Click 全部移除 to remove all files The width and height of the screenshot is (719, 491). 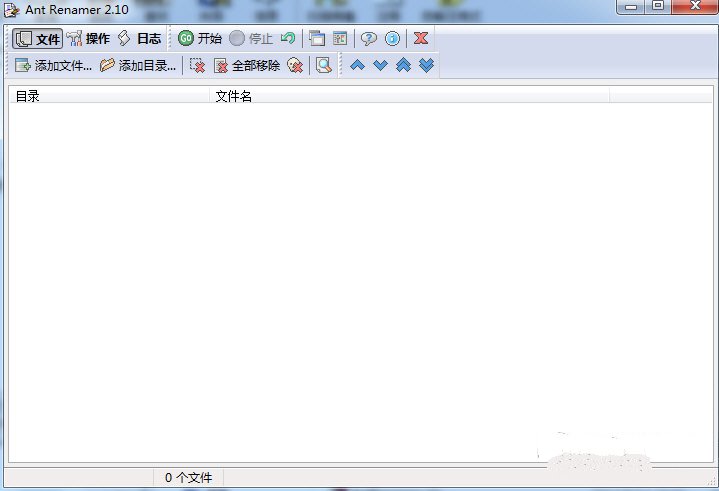click(247, 66)
